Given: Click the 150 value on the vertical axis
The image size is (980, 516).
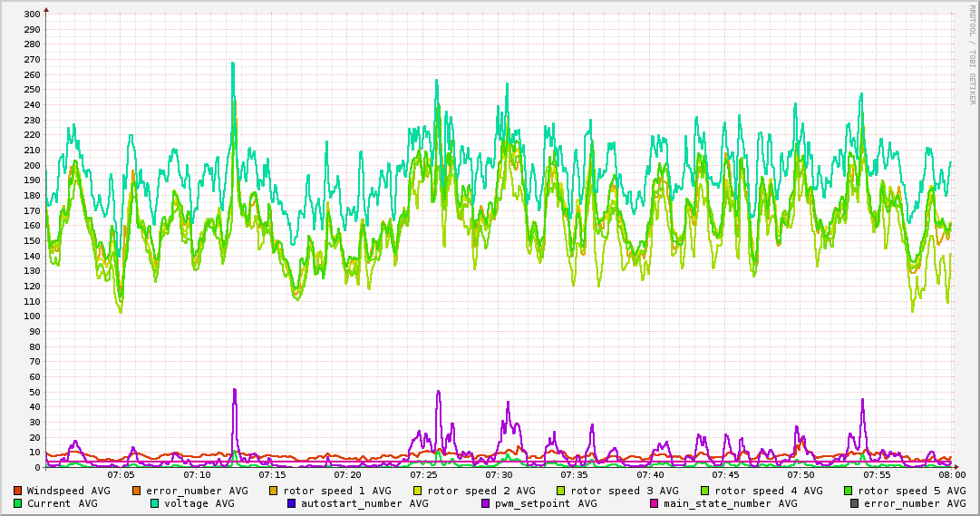Looking at the screenshot, I should 33,241.
